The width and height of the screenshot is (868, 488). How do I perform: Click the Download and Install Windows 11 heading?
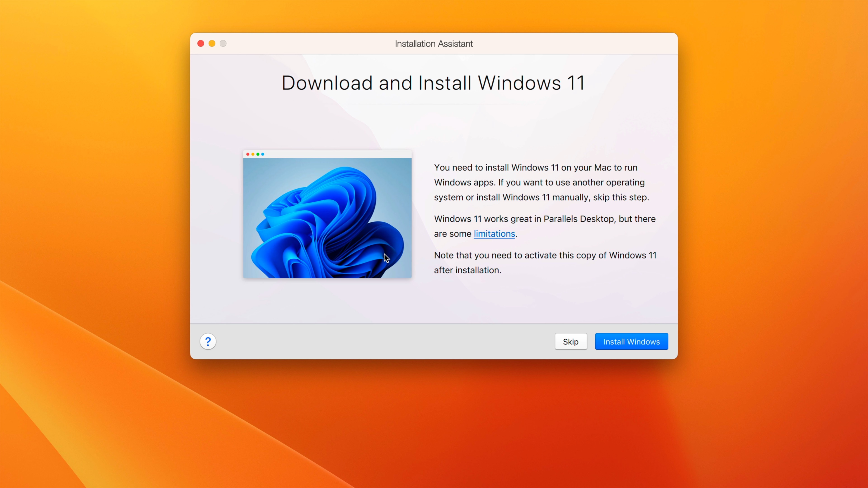tap(433, 83)
